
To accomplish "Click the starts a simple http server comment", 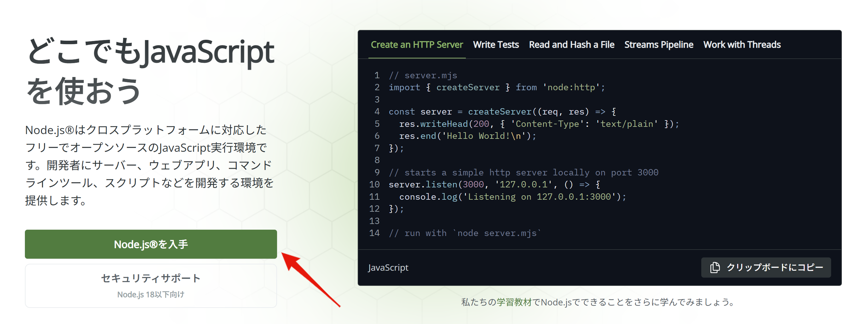I will click(x=523, y=172).
